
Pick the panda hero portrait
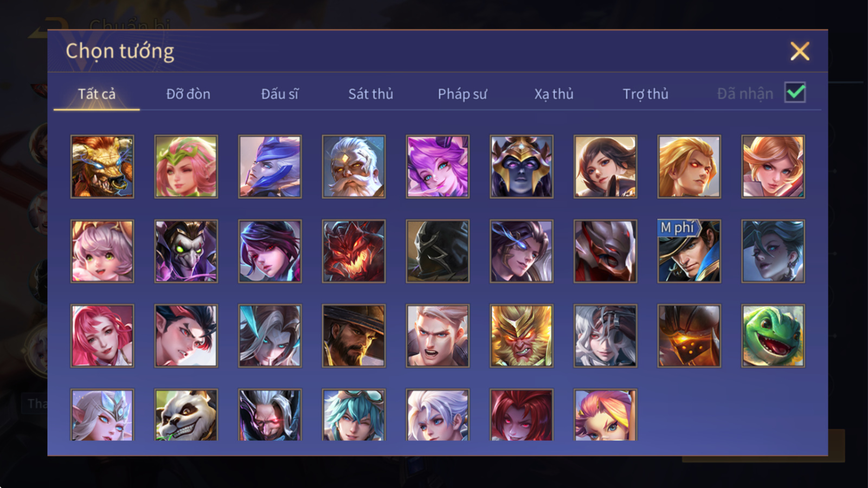(186, 415)
